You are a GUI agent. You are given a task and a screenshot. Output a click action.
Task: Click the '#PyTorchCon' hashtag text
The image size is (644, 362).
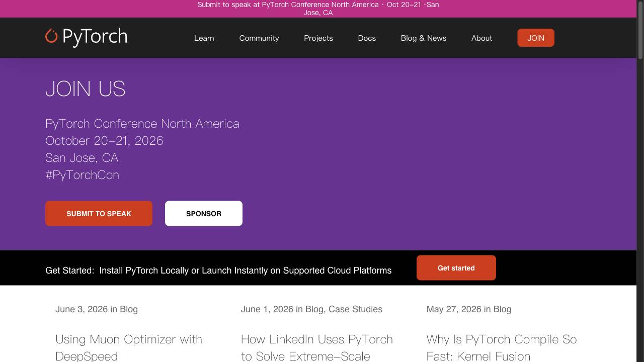[x=82, y=175]
